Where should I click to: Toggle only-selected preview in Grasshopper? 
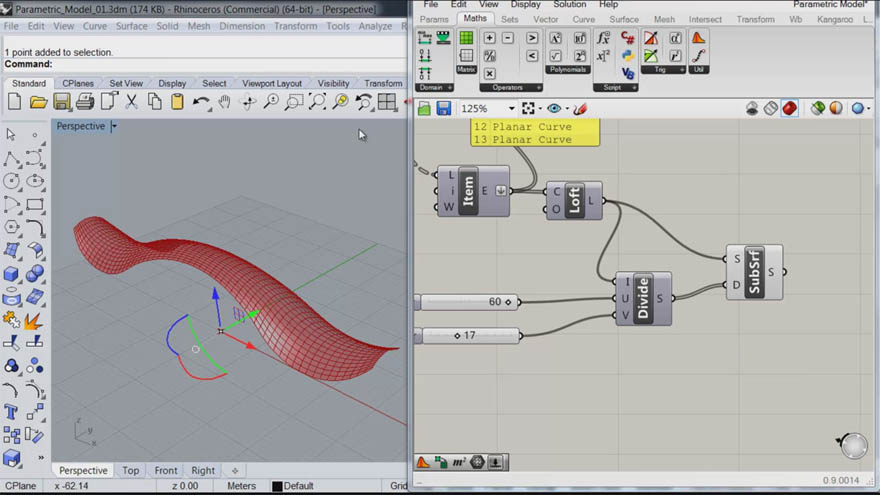coord(818,108)
